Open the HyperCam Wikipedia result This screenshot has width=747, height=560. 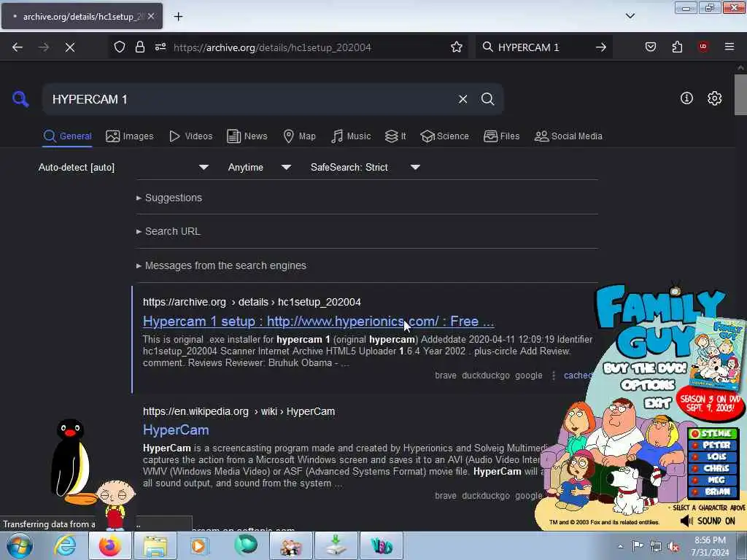click(x=176, y=430)
